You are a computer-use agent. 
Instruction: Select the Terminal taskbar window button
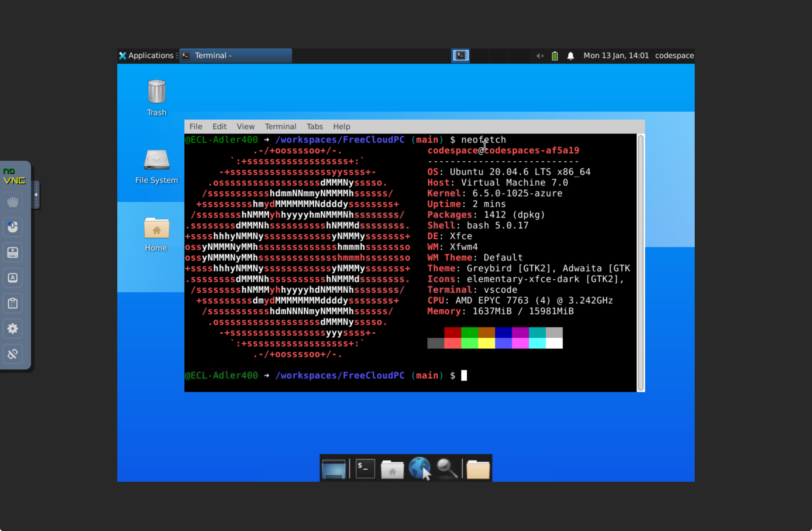coord(236,56)
